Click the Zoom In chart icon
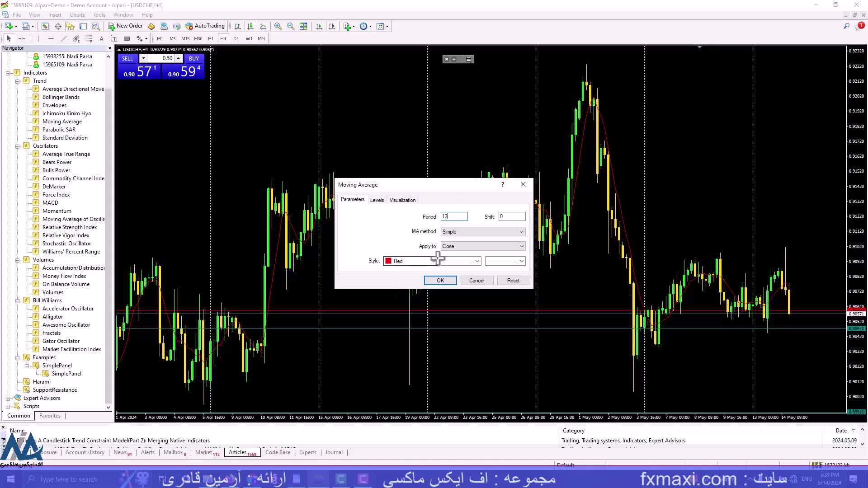The image size is (868, 488). (x=278, y=26)
